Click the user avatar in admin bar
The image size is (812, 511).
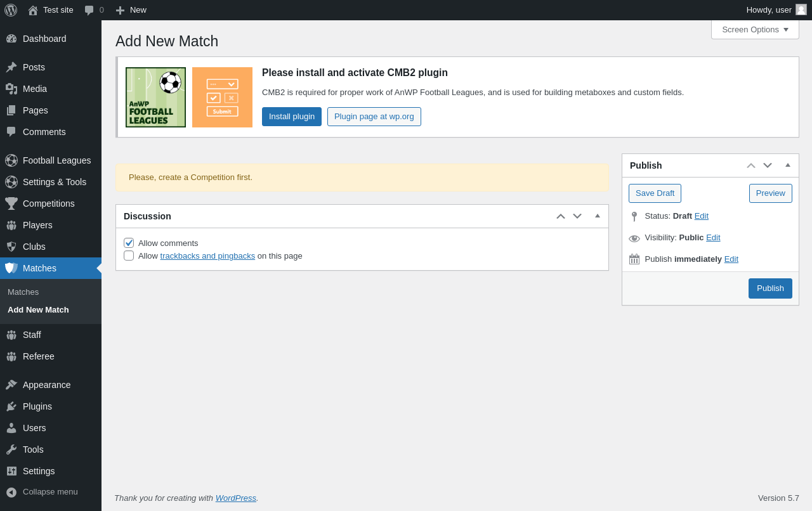[x=801, y=10]
